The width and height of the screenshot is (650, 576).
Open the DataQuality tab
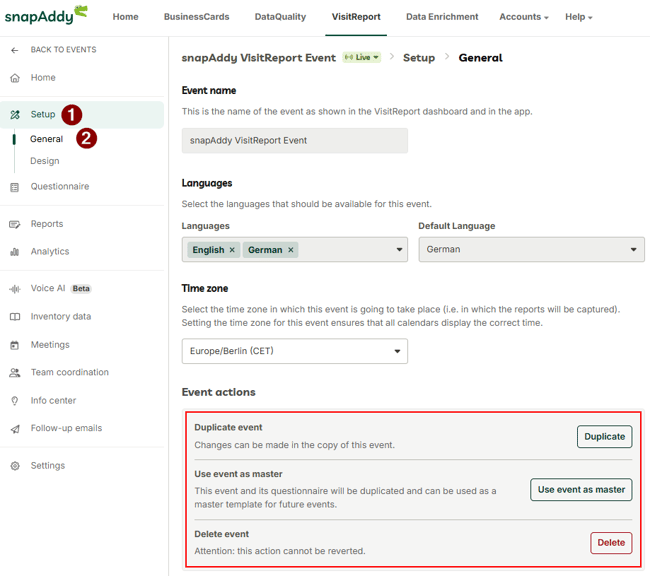[x=280, y=17]
